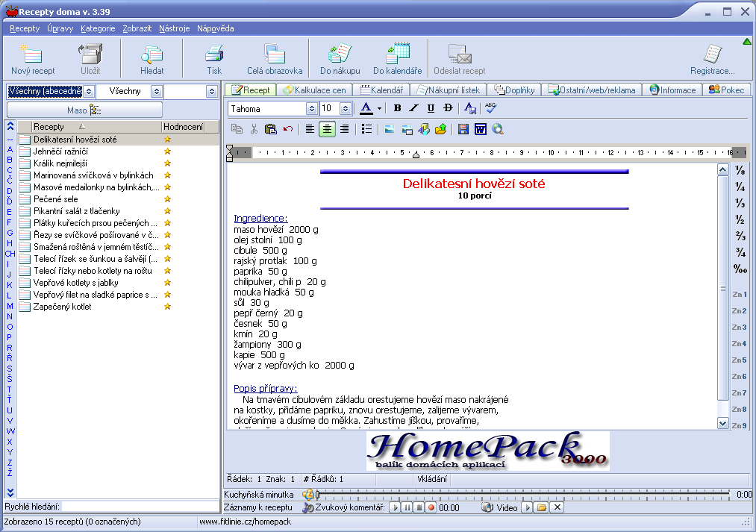The image size is (756, 532).
Task: Add recipe to calendar via Do kalendáře
Action: coord(397,59)
